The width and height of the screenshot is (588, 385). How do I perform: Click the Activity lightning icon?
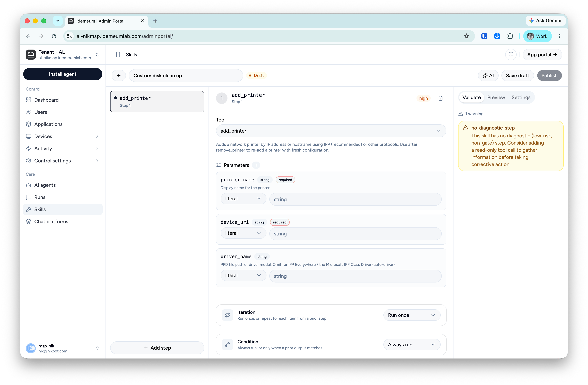click(x=29, y=148)
